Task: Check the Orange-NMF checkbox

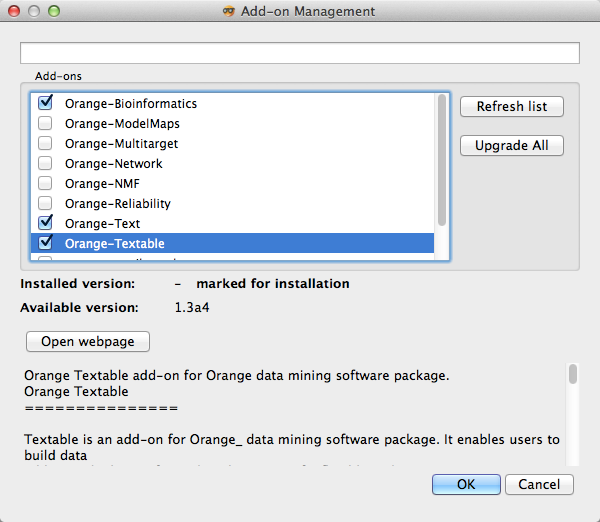Action: [45, 183]
